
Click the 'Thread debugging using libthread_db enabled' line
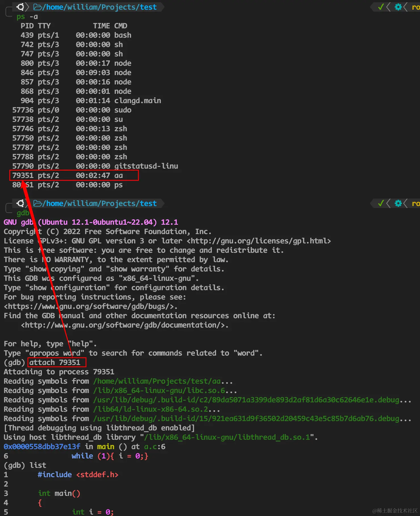99,428
